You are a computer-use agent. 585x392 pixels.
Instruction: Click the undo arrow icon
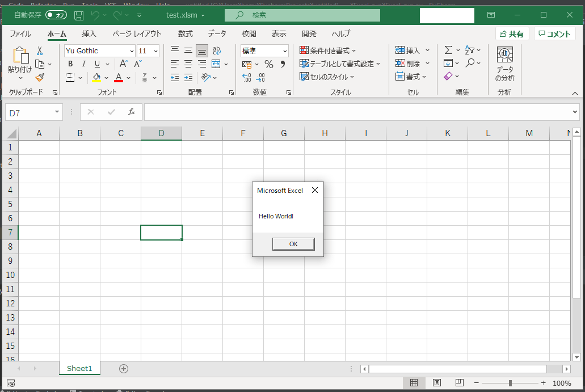point(95,15)
